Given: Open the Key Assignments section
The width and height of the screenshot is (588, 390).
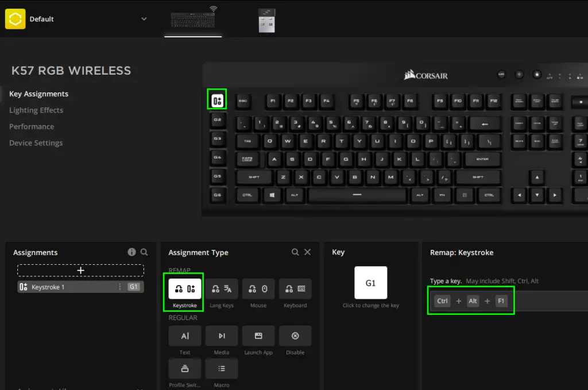Looking at the screenshot, I should [x=38, y=94].
